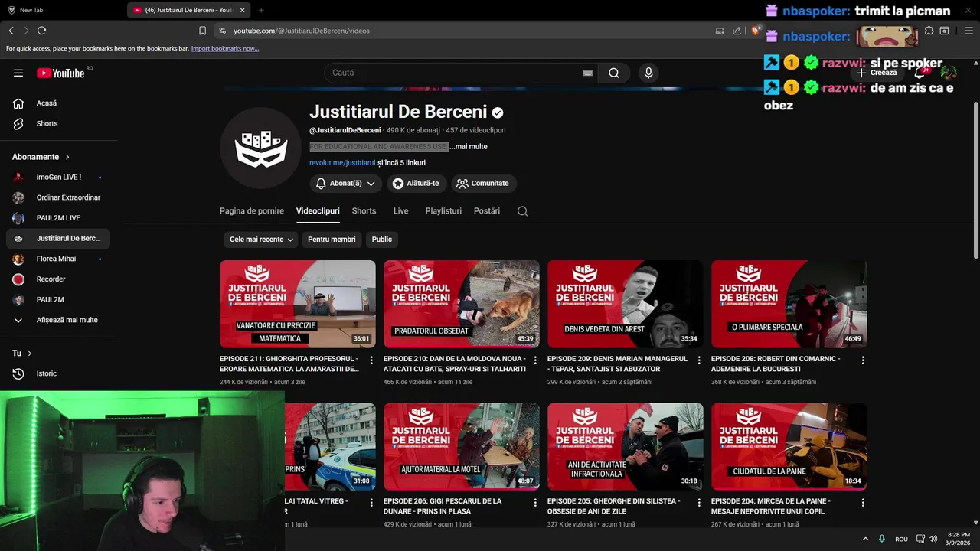This screenshot has width=980, height=551.
Task: Play EPISODE 208 O plimbare speciala thumbnail
Action: (x=789, y=304)
